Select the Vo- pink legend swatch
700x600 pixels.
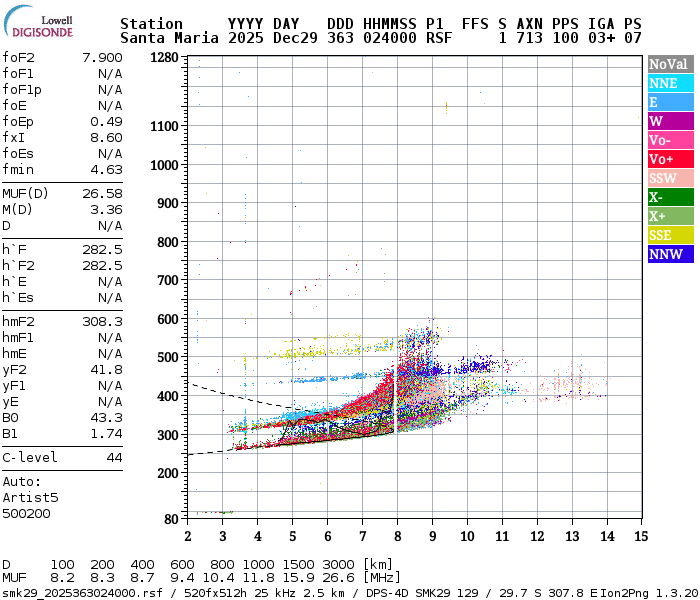(x=671, y=140)
